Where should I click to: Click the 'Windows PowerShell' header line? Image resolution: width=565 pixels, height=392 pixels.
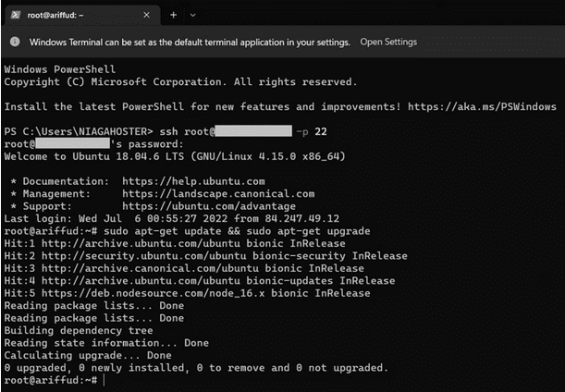[60, 69]
